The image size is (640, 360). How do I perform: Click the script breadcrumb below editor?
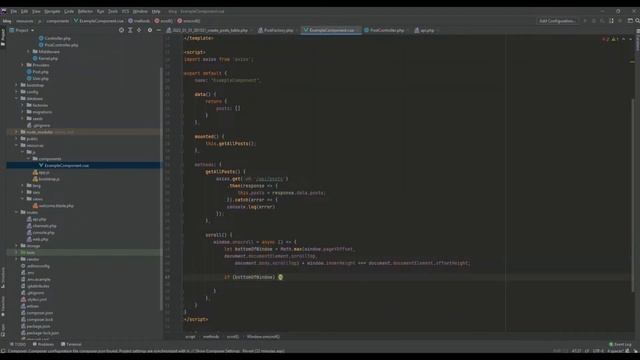tap(190, 337)
